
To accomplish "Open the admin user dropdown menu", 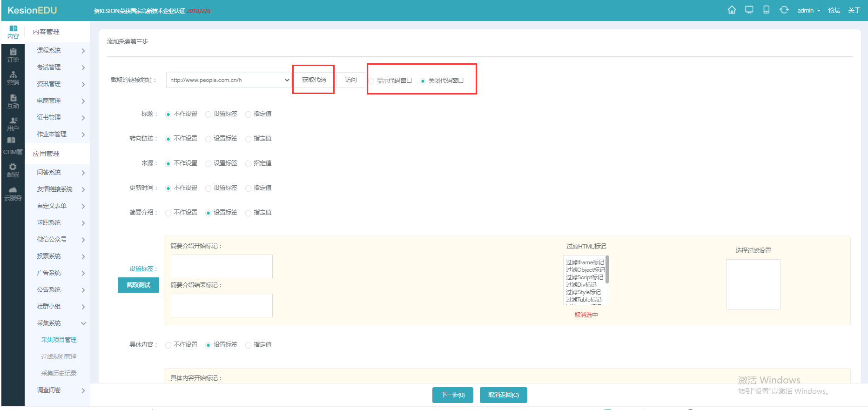I will point(808,10).
